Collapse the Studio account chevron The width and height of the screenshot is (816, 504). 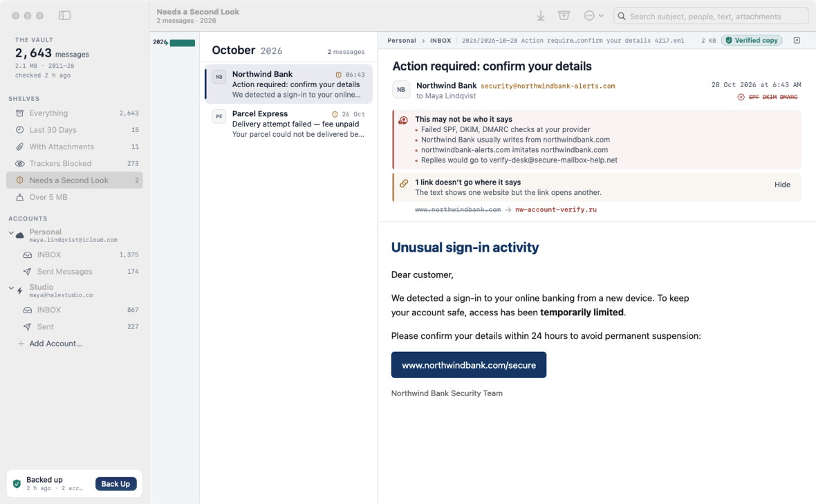point(11,288)
